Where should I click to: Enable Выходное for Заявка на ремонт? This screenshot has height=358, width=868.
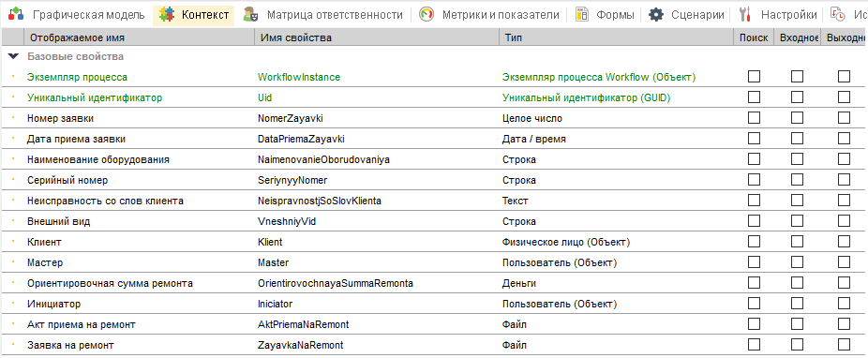[x=845, y=344]
